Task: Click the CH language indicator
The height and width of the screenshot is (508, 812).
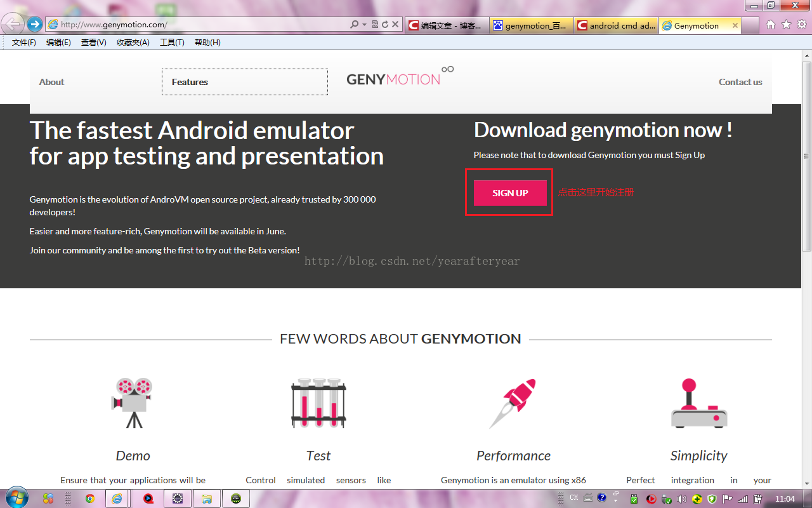Action: (x=574, y=498)
